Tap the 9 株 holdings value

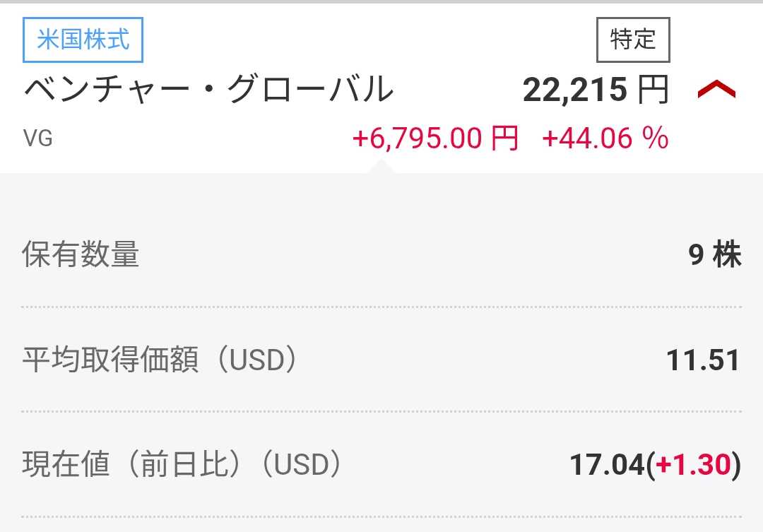(715, 254)
